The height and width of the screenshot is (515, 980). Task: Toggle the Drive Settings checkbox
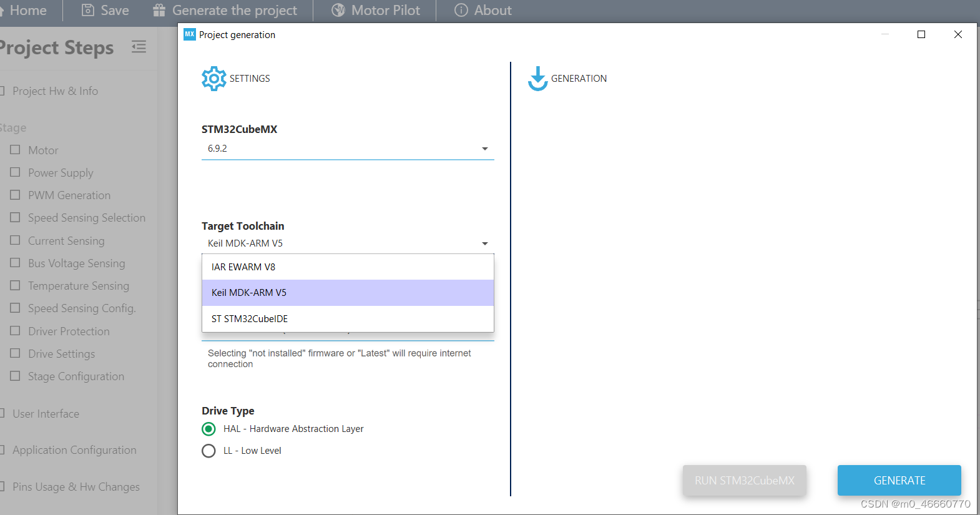click(x=15, y=353)
